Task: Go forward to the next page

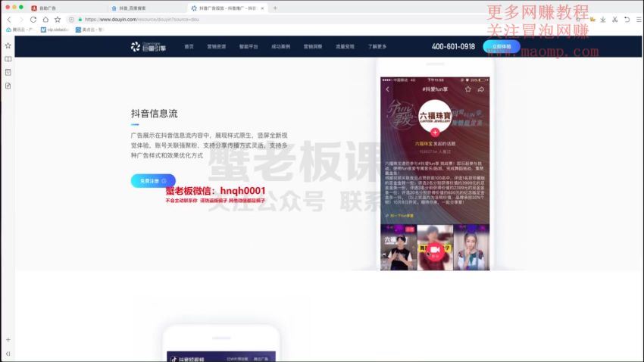Action: click(x=21, y=19)
